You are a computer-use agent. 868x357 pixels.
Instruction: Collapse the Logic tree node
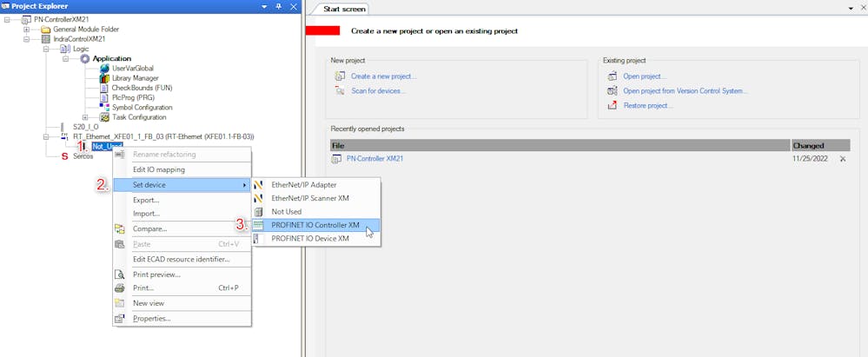[46, 49]
